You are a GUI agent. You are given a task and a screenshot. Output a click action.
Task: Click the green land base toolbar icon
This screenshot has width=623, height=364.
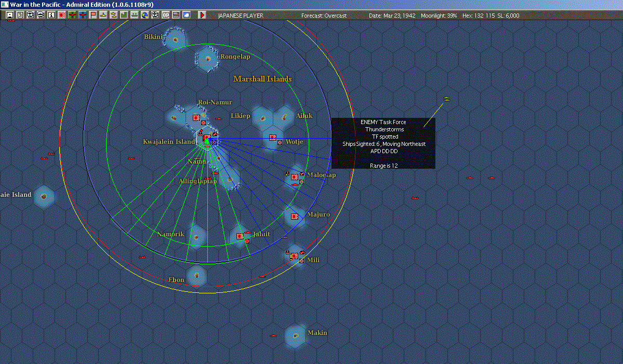click(x=124, y=15)
